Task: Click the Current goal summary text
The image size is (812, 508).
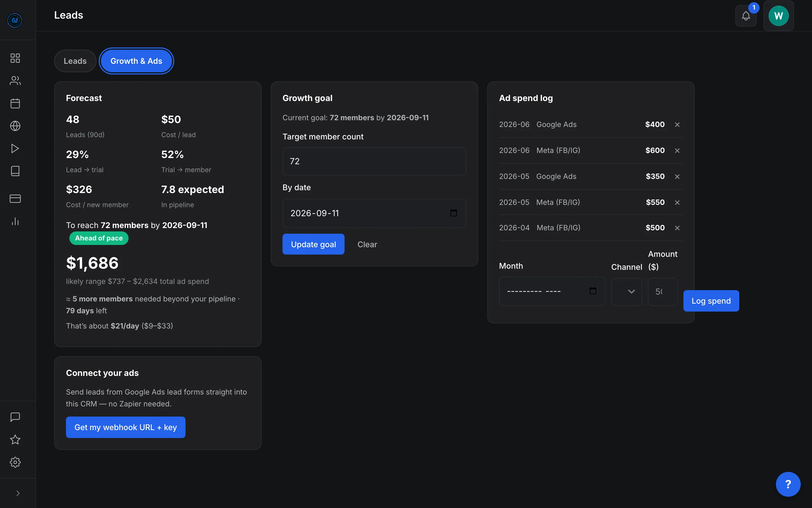Action: [x=355, y=118]
